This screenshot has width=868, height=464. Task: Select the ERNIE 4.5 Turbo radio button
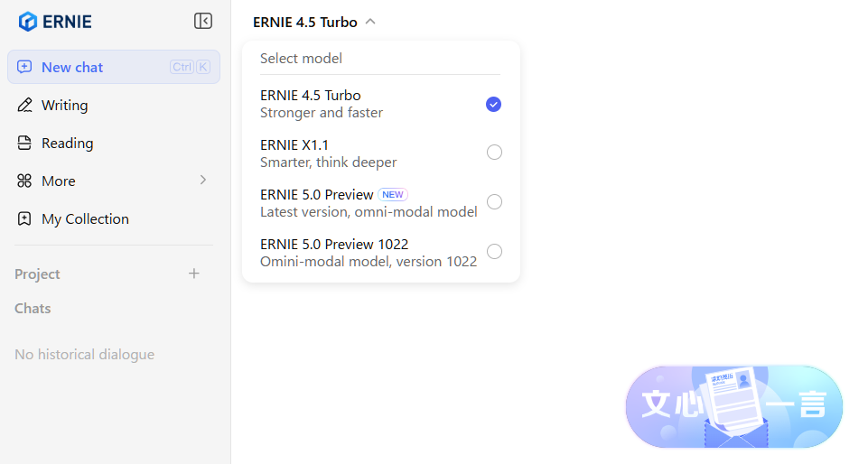[x=493, y=104]
